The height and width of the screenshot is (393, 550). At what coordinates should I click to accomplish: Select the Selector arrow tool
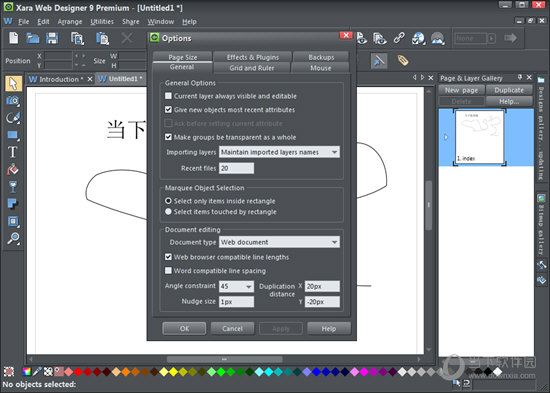click(x=13, y=84)
